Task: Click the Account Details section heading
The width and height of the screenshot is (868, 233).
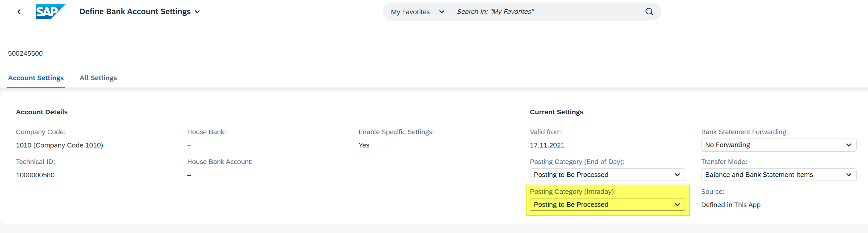Action: pos(41,112)
